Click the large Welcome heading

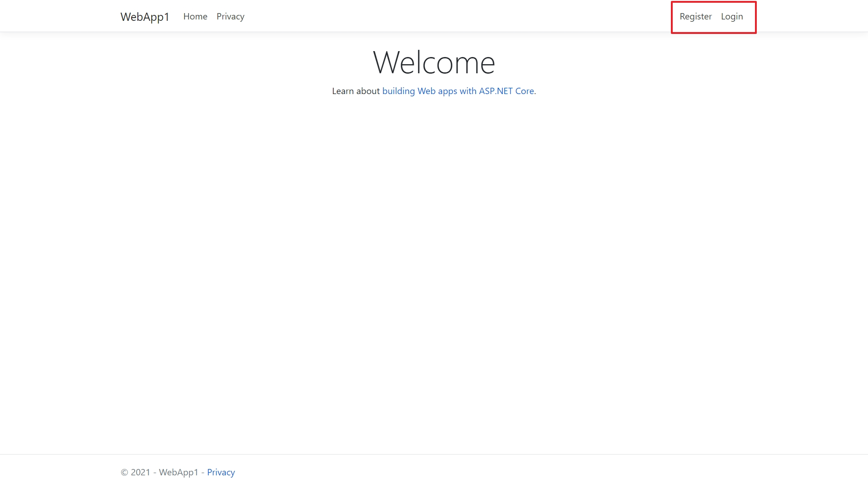click(434, 62)
